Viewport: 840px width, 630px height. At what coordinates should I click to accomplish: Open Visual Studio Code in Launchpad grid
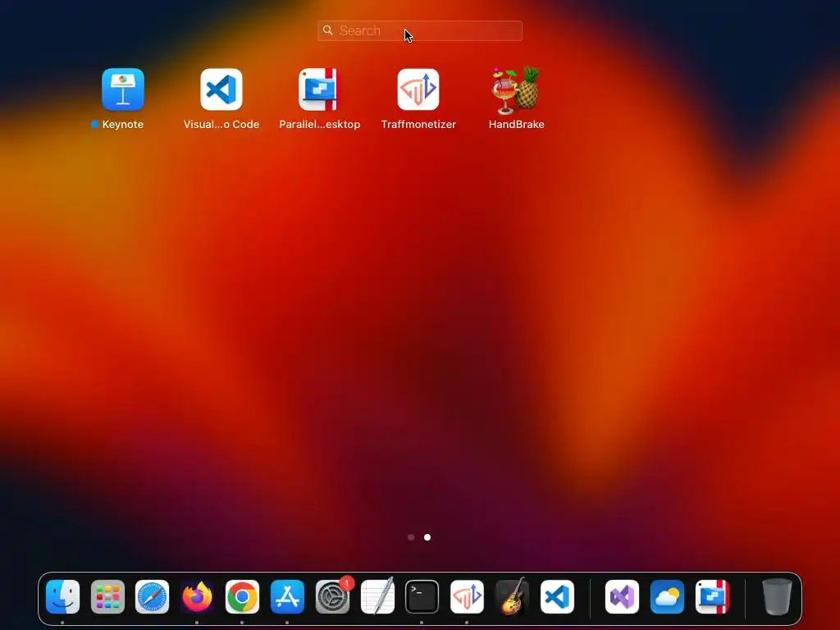pyautogui.click(x=221, y=89)
